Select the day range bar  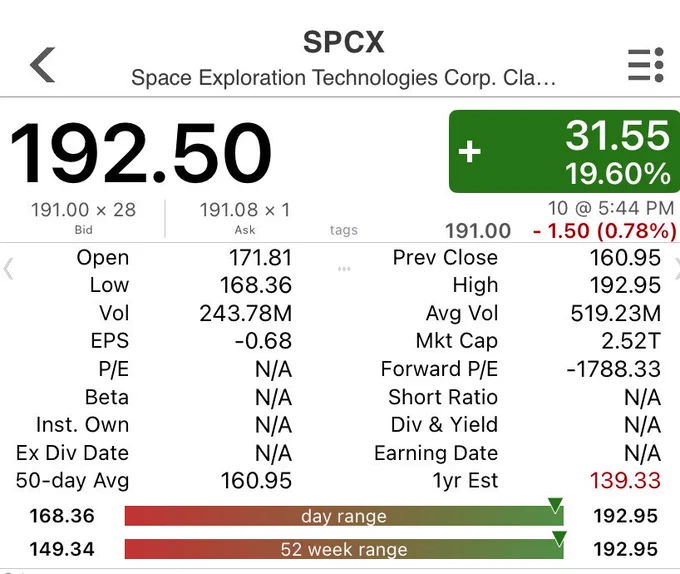[x=344, y=516]
